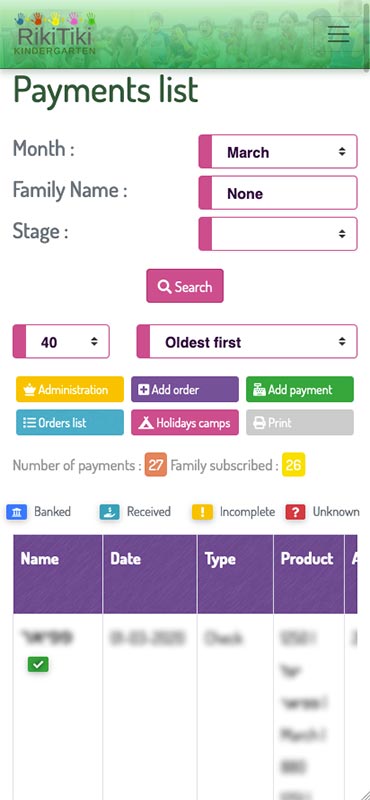Click the tent icon on Holidays camps
Screen dimensions: 370x800
[x=146, y=423]
